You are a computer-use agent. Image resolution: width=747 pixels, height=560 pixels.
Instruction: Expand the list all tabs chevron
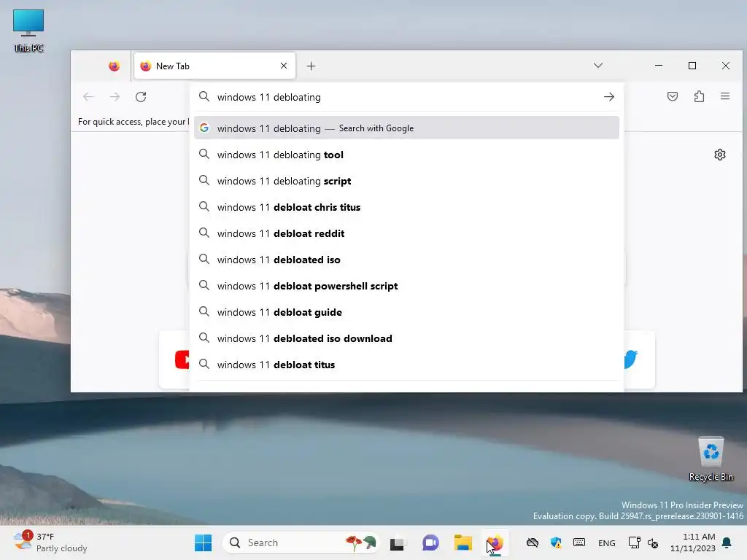598,65
